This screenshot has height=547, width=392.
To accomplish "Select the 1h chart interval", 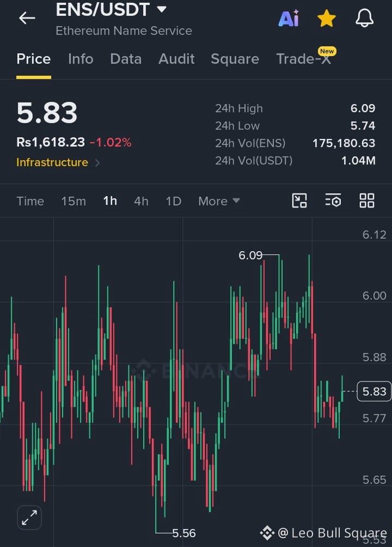I will (x=110, y=201).
